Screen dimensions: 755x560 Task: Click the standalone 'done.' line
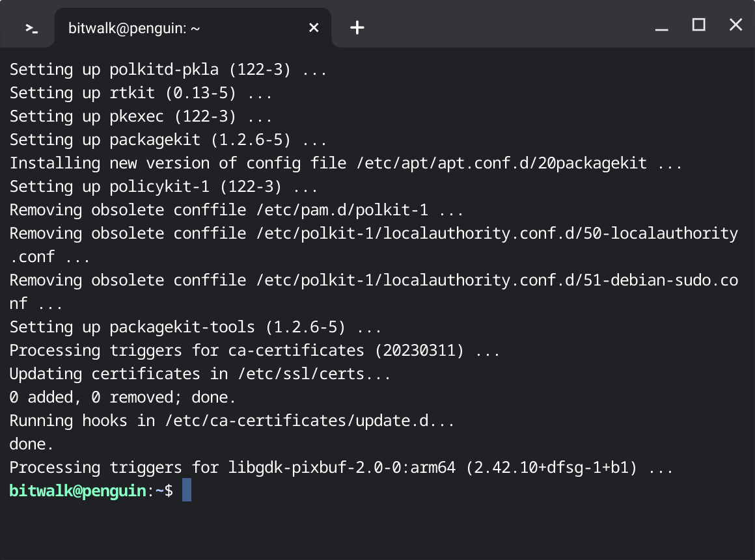point(31,444)
